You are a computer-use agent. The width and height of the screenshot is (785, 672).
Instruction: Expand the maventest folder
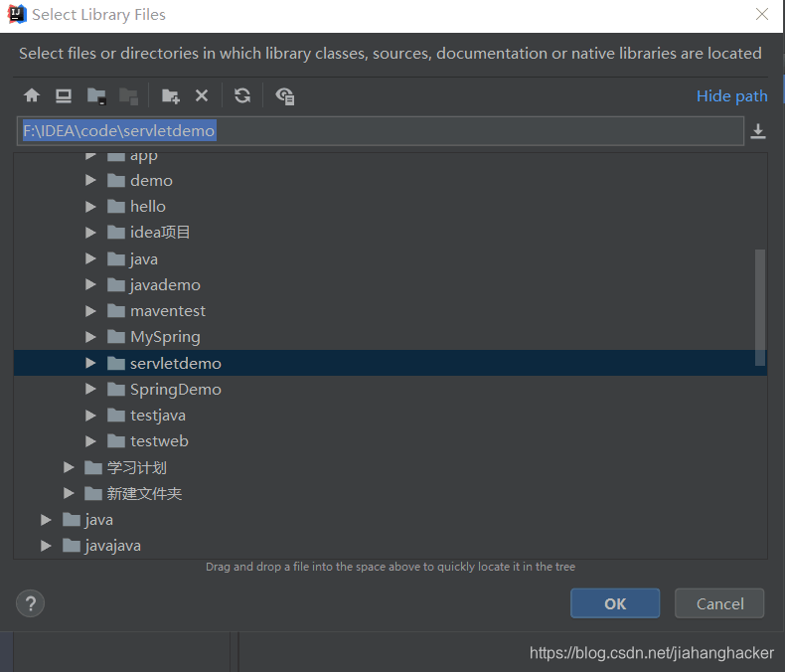click(90, 311)
